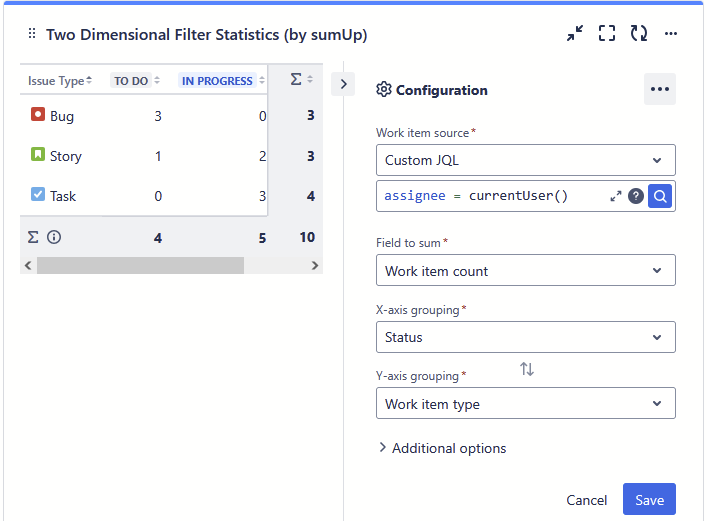The image size is (707, 521).
Task: Open Configuration panel options menu
Action: [659, 89]
